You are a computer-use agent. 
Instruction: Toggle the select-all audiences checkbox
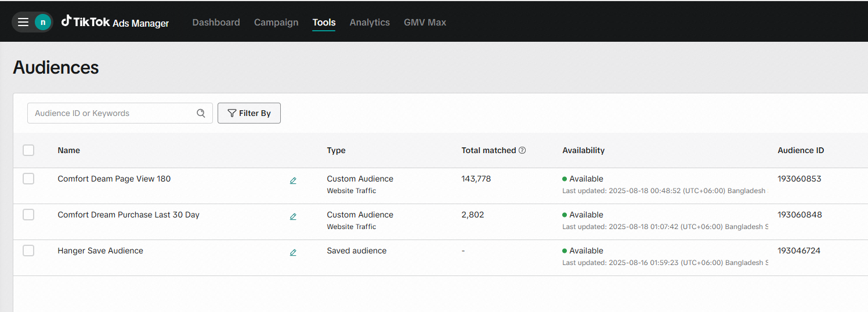coord(28,150)
